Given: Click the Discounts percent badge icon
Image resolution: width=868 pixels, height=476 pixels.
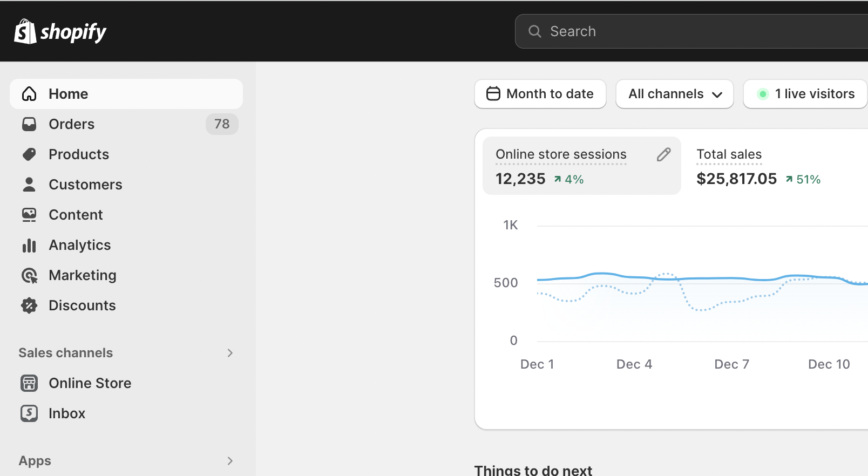Looking at the screenshot, I should pyautogui.click(x=29, y=305).
